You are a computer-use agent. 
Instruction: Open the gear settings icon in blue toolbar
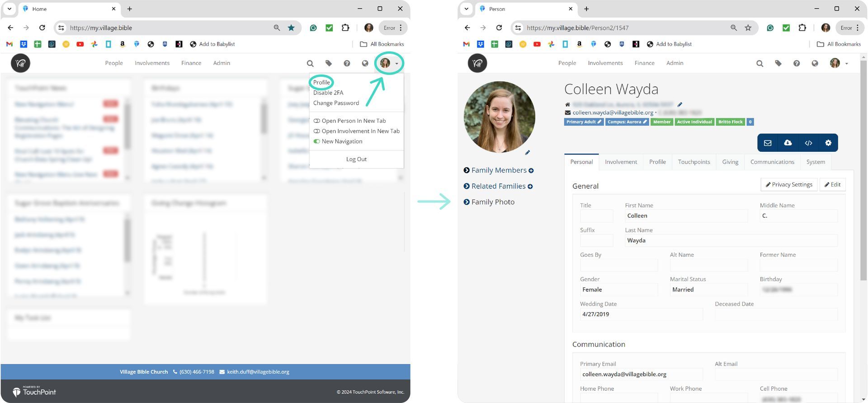click(828, 143)
